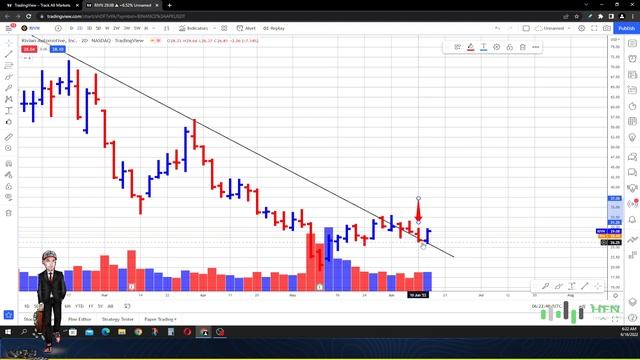The image size is (640, 360).
Task: Select the W timeframe
Action: pos(107,28)
